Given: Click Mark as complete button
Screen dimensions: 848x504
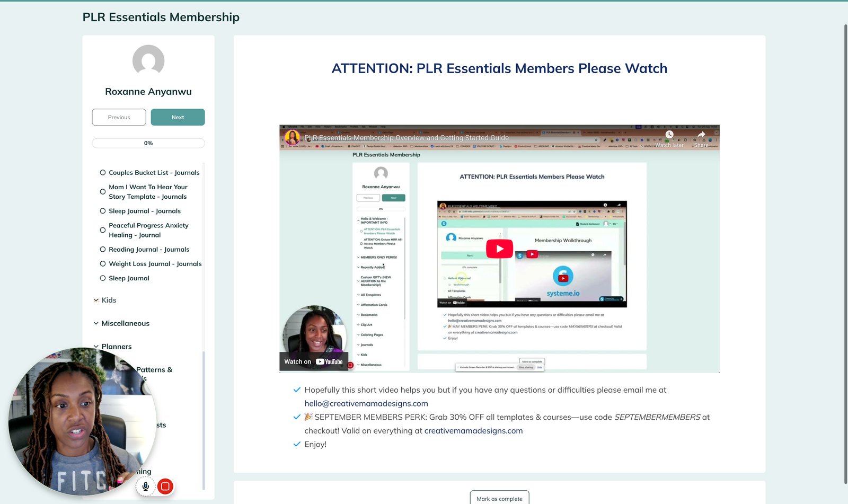Looking at the screenshot, I should point(499,498).
